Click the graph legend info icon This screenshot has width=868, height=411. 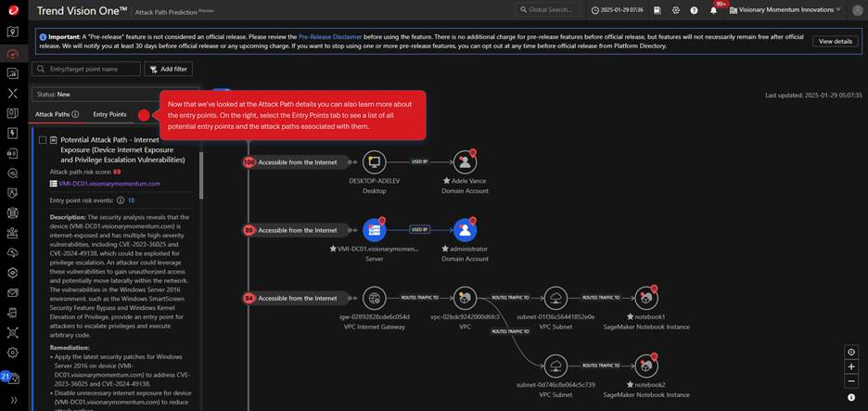pyautogui.click(x=851, y=397)
